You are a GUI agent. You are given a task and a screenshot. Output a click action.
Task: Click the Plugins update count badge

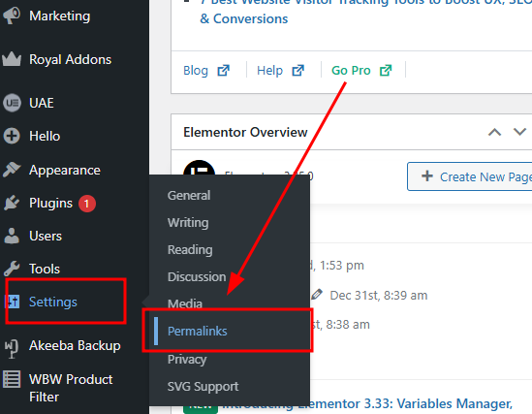87,204
